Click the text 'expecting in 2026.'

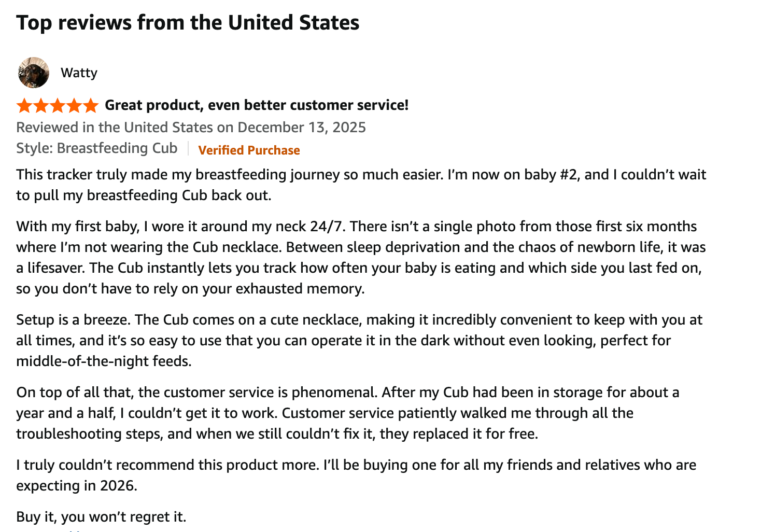click(77, 486)
